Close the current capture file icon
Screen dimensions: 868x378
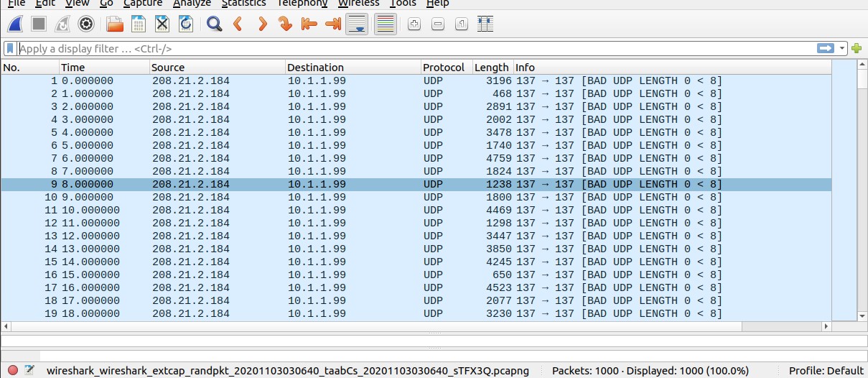(162, 24)
